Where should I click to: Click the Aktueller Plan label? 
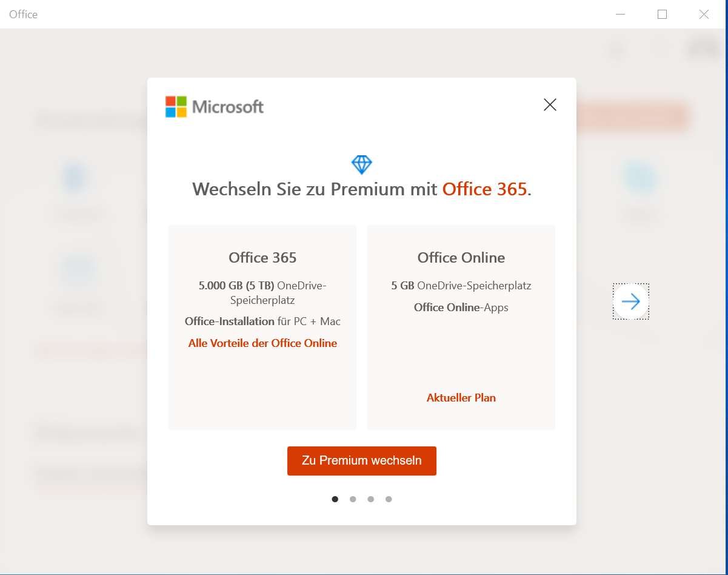click(x=461, y=398)
